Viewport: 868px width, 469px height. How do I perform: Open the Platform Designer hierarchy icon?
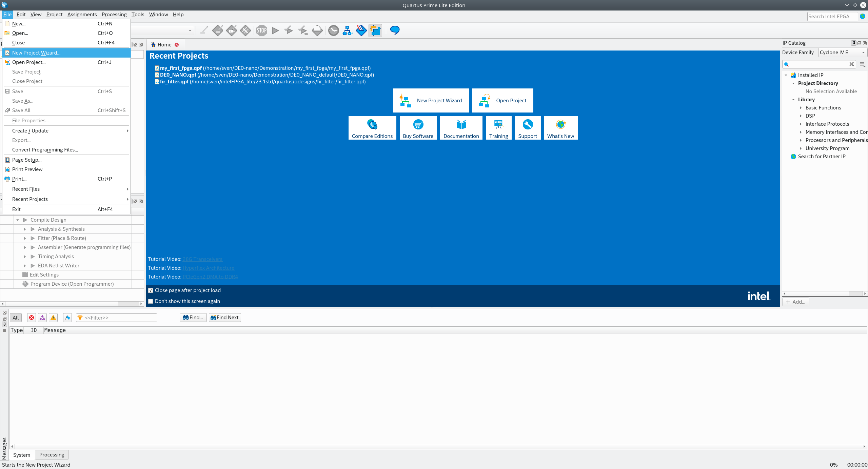coord(348,30)
